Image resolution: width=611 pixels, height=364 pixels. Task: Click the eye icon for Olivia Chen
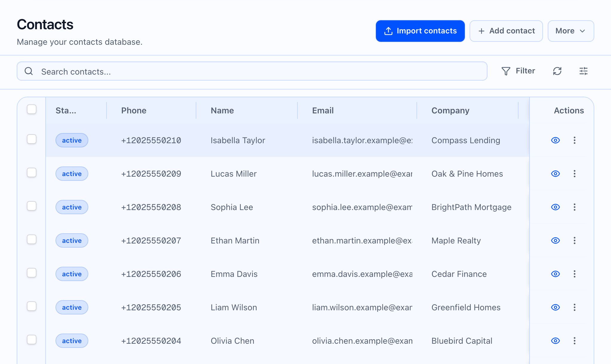555,341
